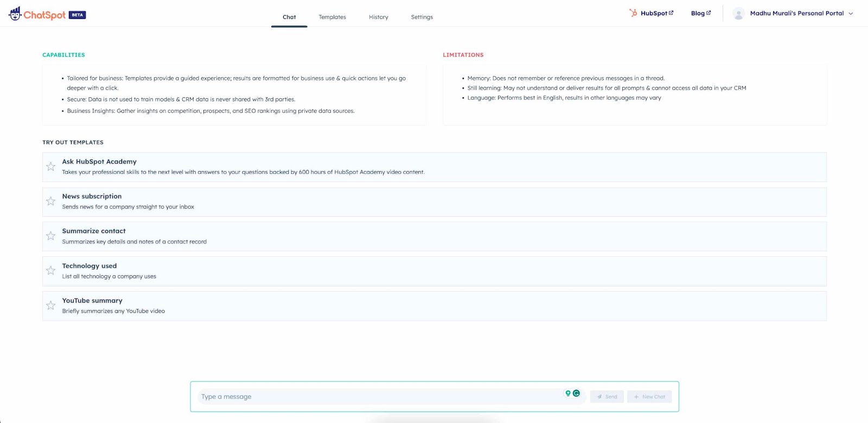Select the 'Business Insights' bullet text

(210, 111)
